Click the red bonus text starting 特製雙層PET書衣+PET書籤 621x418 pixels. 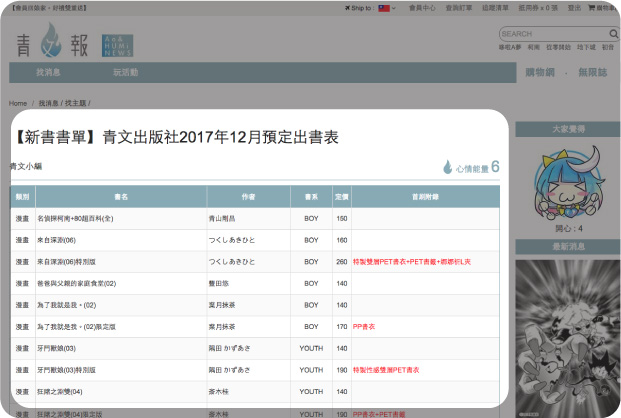412,262
